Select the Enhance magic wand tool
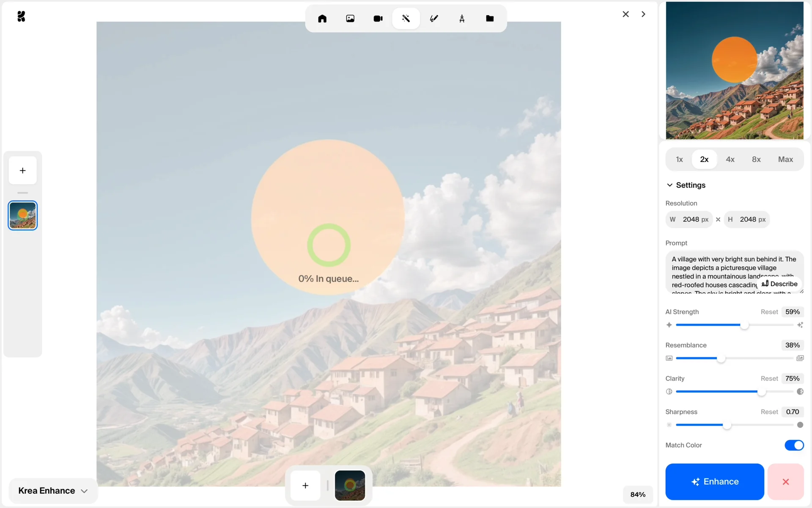The width and height of the screenshot is (812, 508). pyautogui.click(x=406, y=19)
